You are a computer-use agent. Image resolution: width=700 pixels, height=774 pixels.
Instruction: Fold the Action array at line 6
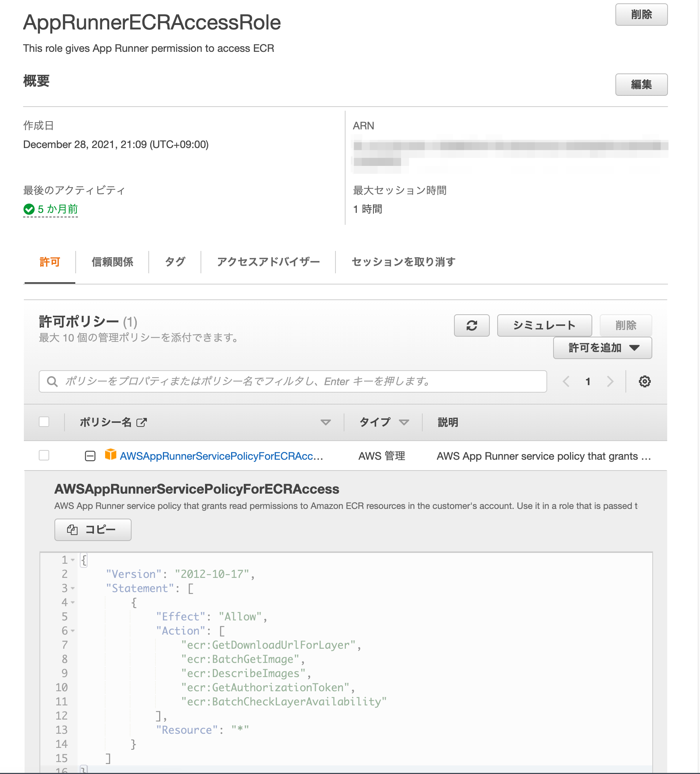[73, 631]
